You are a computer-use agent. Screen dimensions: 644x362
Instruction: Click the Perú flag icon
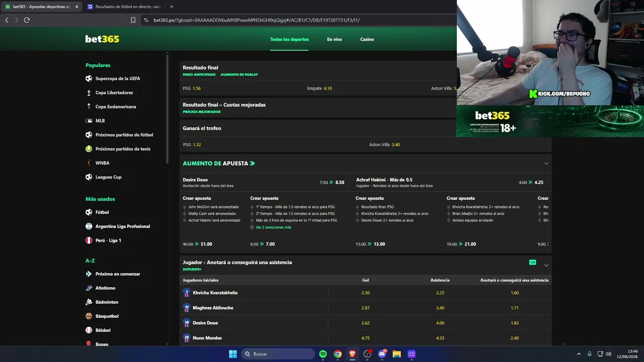tap(89, 240)
